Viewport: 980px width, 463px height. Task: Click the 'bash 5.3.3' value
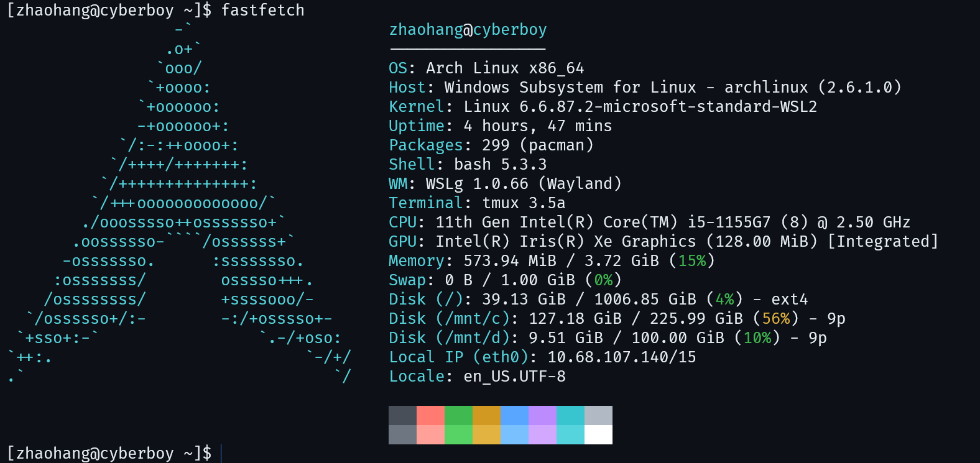pyautogui.click(x=500, y=165)
